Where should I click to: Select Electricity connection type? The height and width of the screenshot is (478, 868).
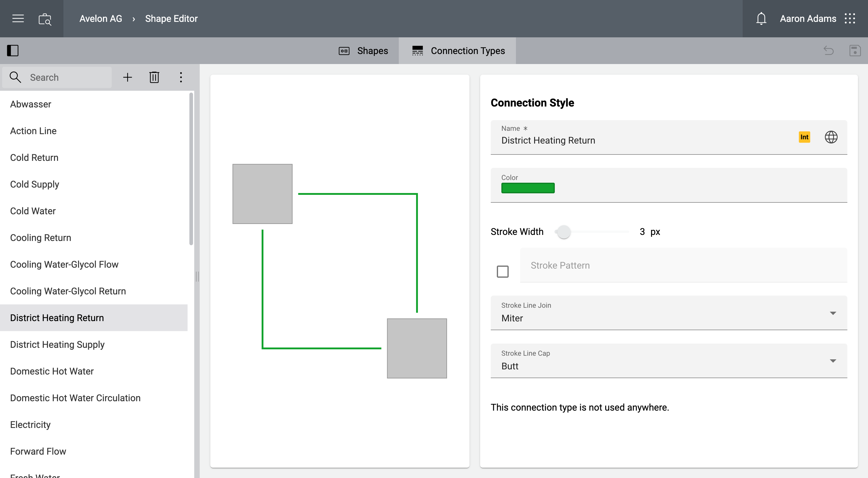point(94,425)
